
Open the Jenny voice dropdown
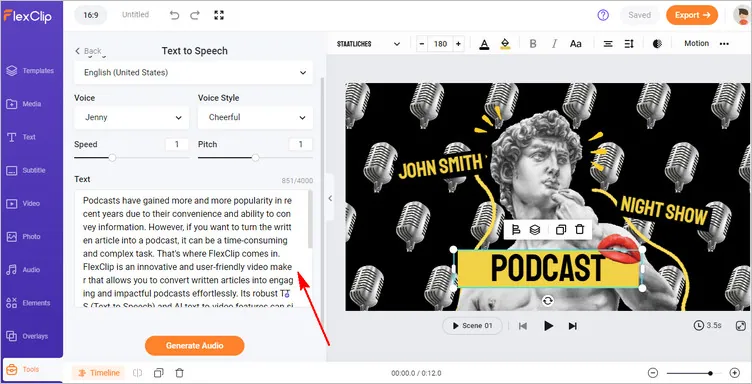pos(132,117)
